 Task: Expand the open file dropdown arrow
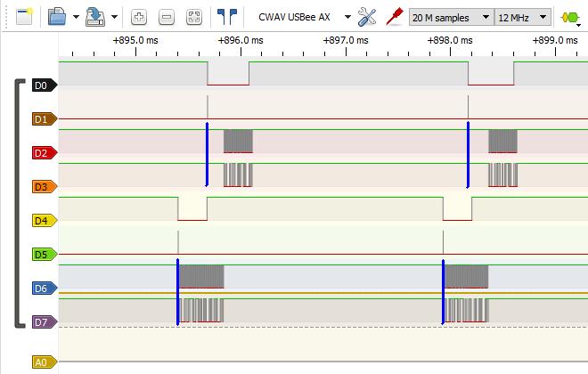click(x=76, y=17)
